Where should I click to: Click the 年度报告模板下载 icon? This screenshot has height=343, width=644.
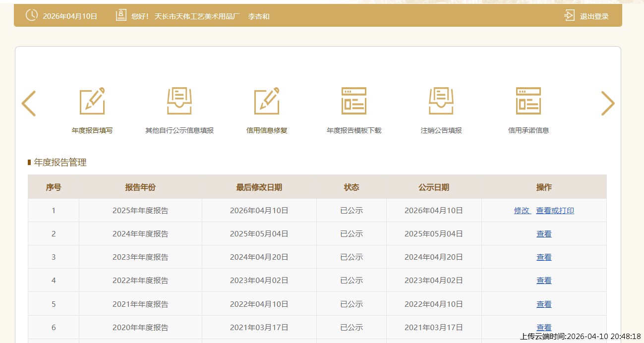pos(354,101)
